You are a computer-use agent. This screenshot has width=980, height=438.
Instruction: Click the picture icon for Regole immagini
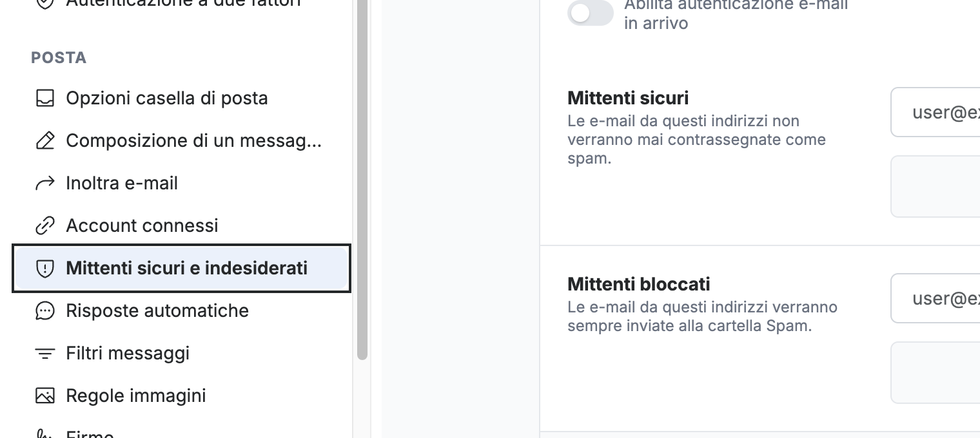click(x=44, y=395)
